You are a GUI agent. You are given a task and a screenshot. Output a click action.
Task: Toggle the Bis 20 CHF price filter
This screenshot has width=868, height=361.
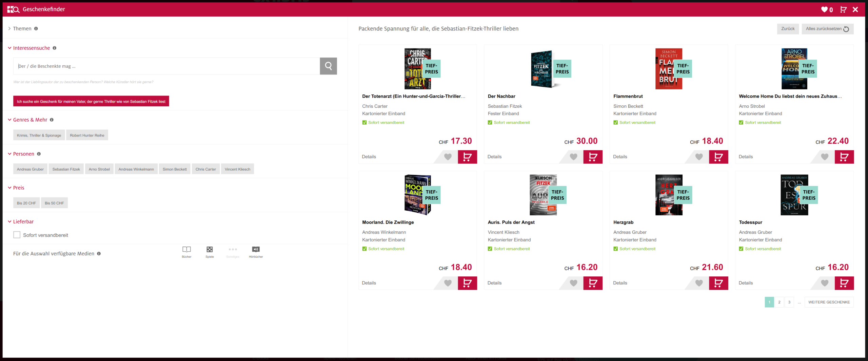coord(26,203)
